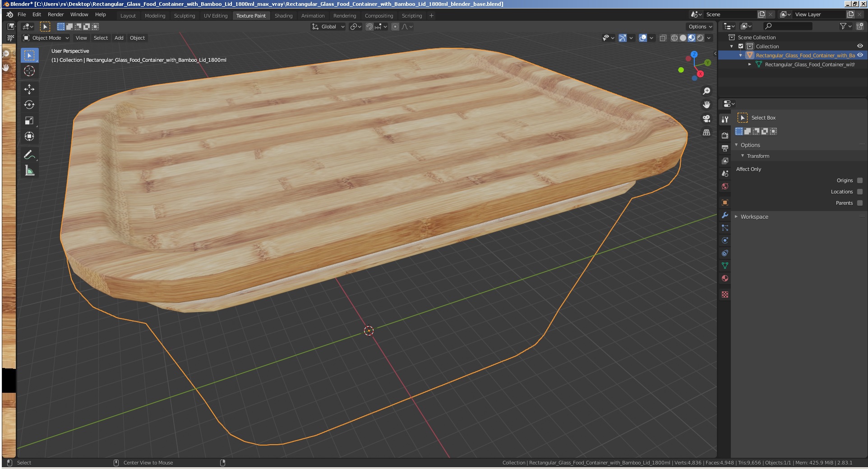Screen dimensions: 868x469
Task: Hide the Rectangular_Glass_Food_Container_with_Ba object with its eye icon
Action: [x=860, y=55]
